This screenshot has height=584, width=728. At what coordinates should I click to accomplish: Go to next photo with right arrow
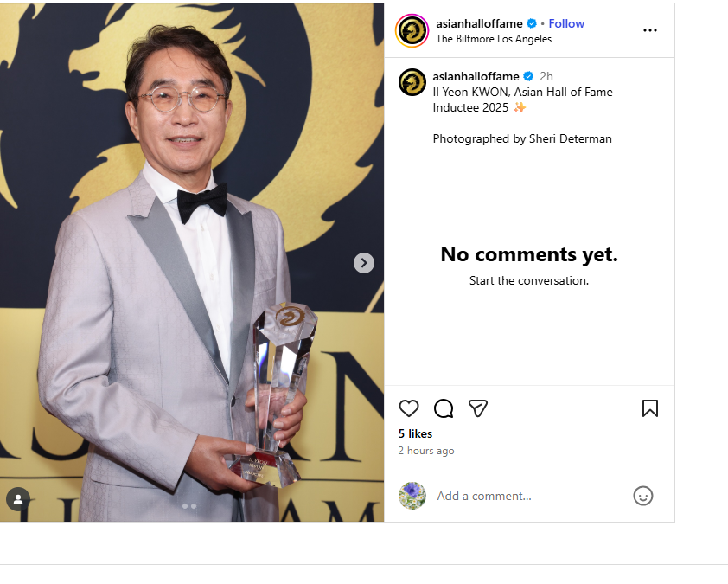(x=364, y=263)
